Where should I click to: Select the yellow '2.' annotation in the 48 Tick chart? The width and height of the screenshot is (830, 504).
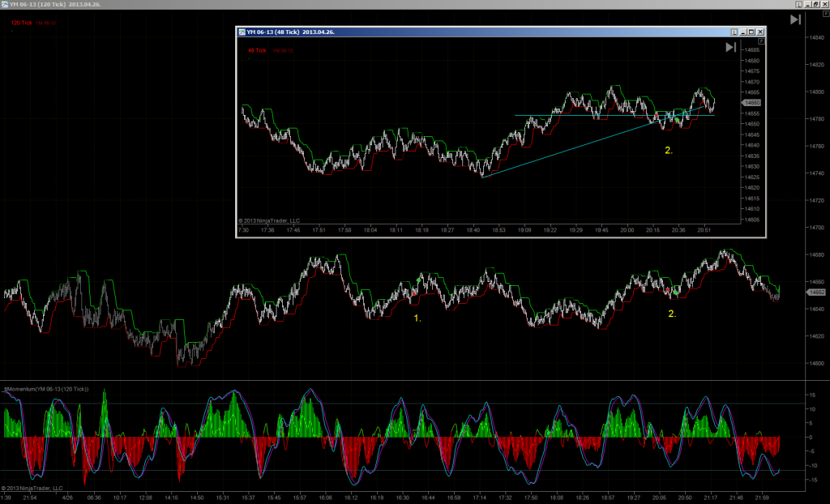pyautogui.click(x=669, y=151)
